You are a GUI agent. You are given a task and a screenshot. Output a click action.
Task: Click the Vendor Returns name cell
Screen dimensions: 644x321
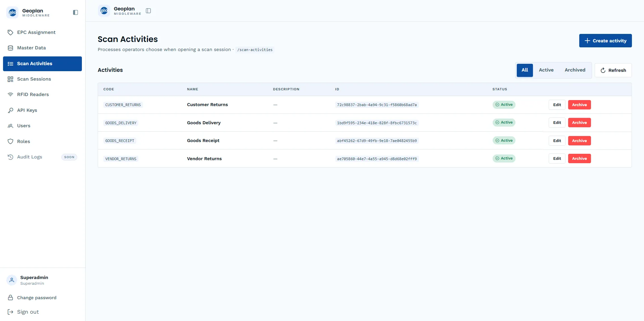(x=204, y=158)
